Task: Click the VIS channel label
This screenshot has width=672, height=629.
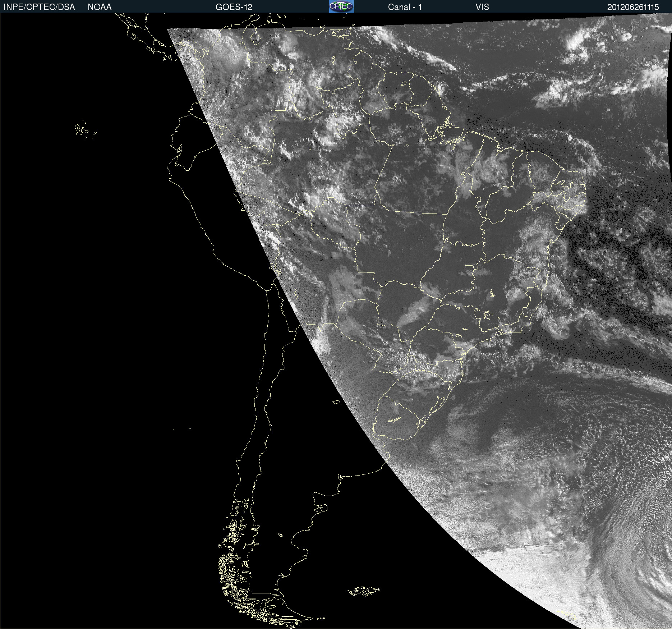Action: (482, 7)
